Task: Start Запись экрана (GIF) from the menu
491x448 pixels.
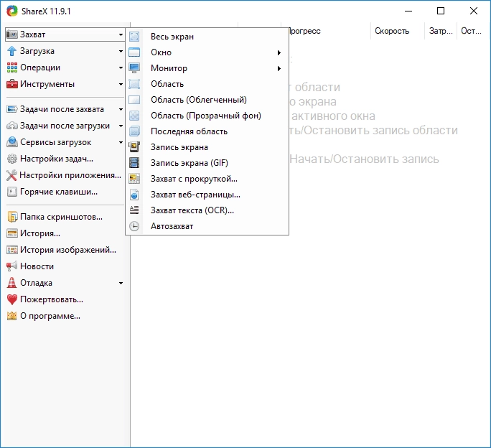Action: (207, 163)
